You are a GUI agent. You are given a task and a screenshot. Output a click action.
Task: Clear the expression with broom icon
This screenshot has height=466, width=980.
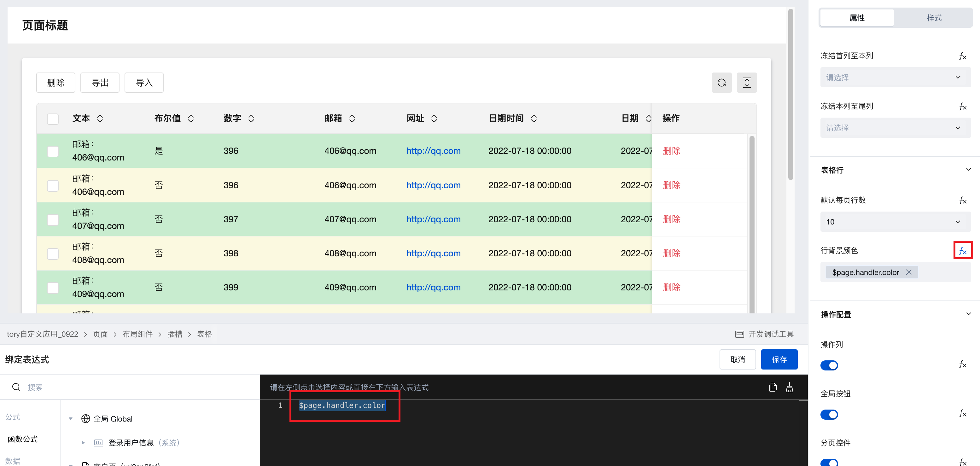pos(790,387)
